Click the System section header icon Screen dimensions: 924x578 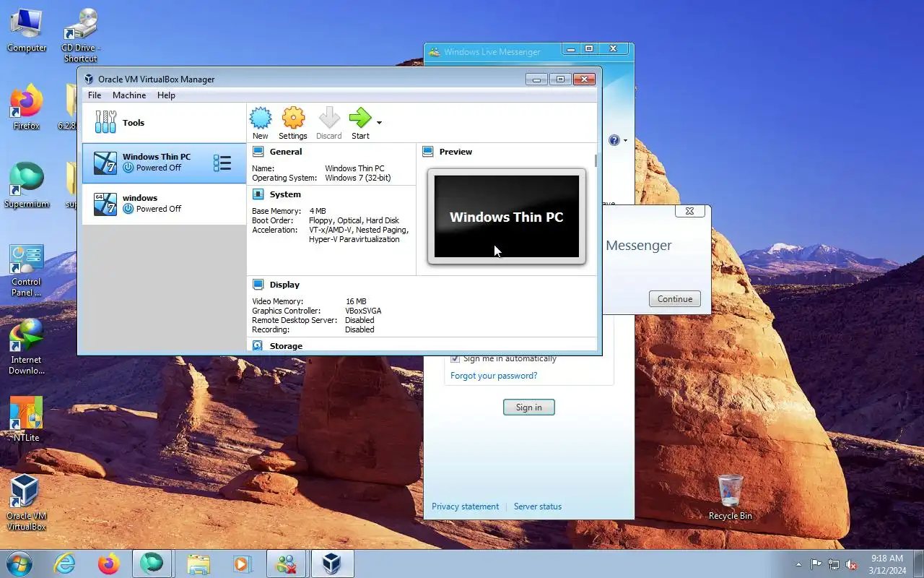(x=258, y=194)
